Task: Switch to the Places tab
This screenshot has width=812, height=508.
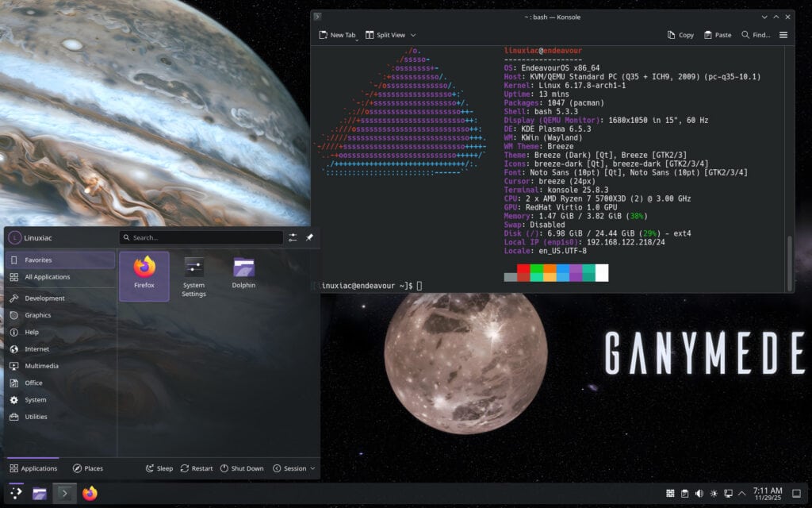Action: [x=87, y=468]
